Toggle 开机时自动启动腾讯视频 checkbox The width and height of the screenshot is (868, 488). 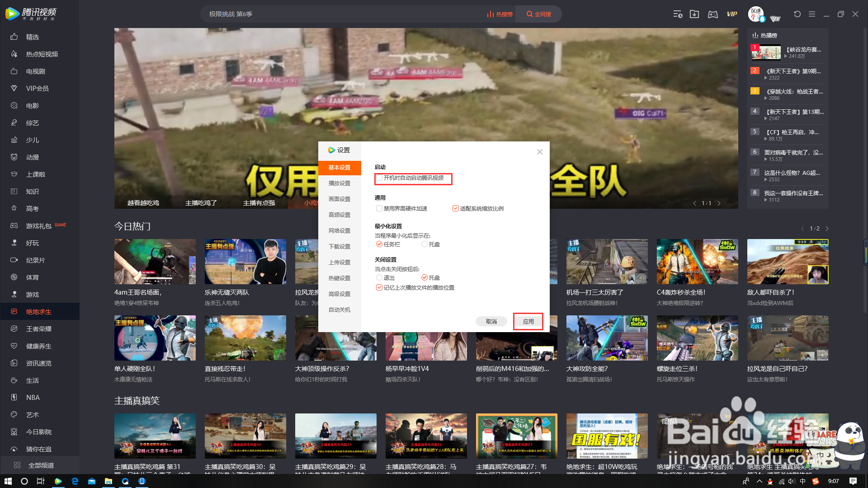point(379,178)
